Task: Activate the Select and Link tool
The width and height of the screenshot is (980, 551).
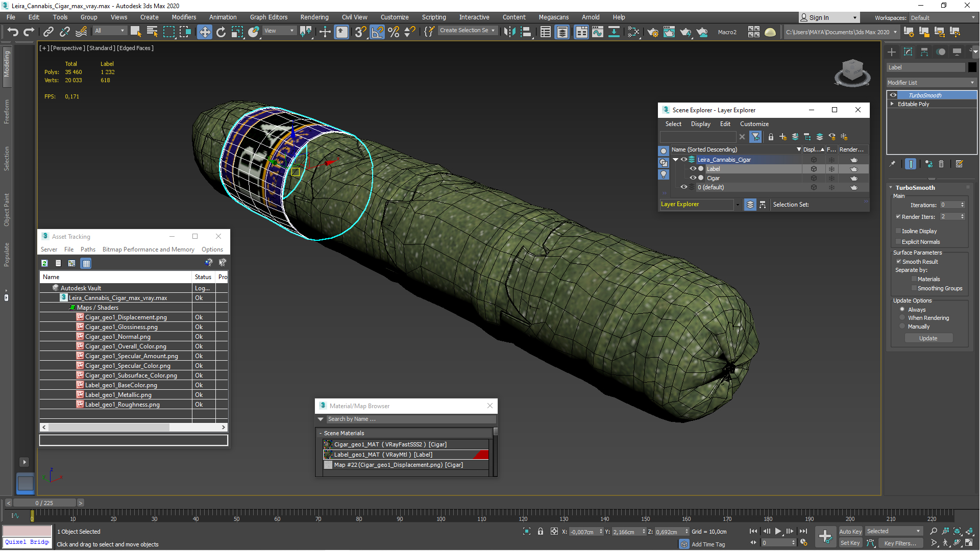Action: point(48,32)
